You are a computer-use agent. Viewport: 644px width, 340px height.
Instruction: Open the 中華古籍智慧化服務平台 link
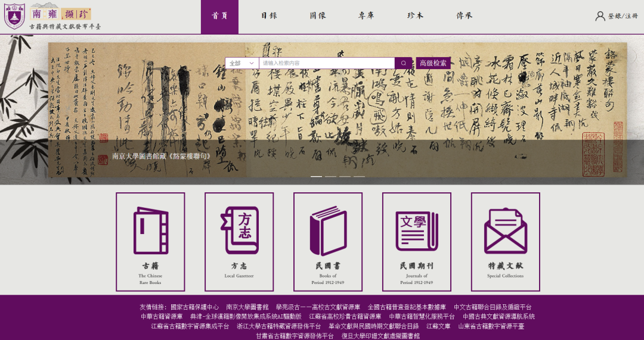coord(422,317)
